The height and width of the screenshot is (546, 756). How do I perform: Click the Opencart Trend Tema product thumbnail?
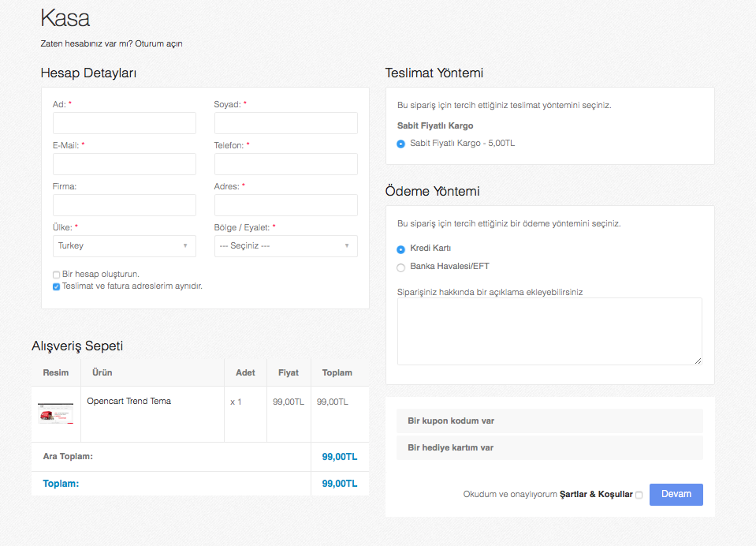coord(55,413)
